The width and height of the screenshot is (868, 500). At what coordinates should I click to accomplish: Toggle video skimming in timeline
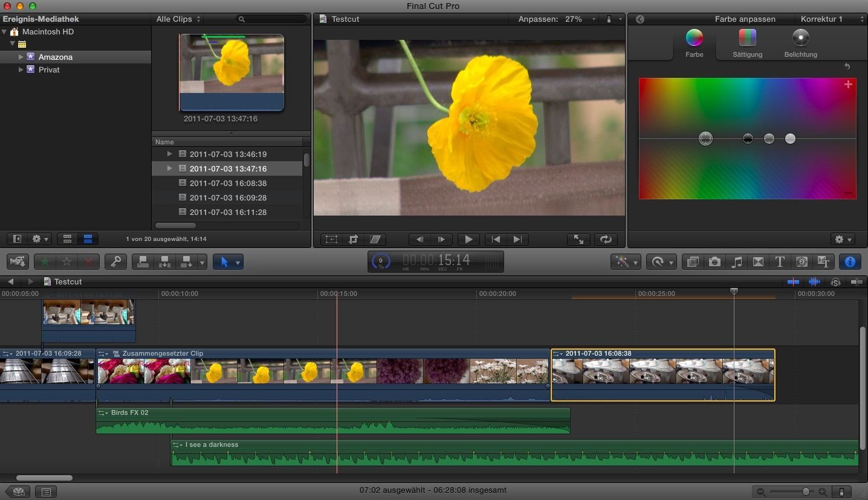[793, 282]
